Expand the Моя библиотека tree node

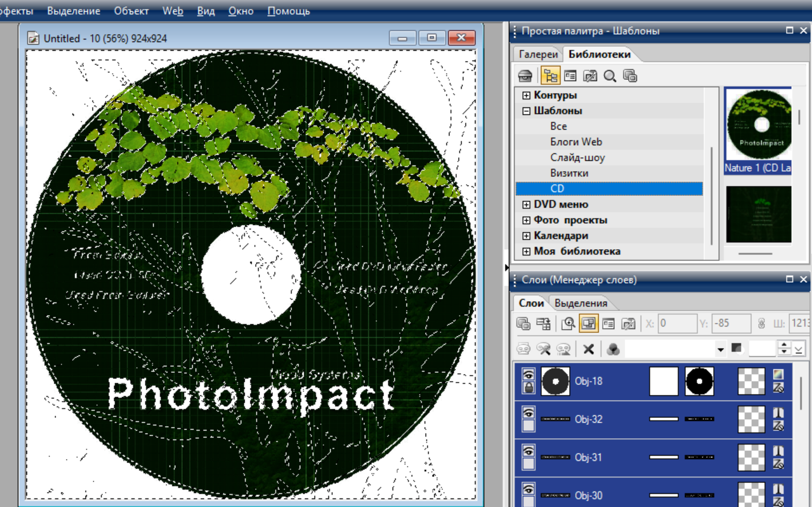(526, 251)
